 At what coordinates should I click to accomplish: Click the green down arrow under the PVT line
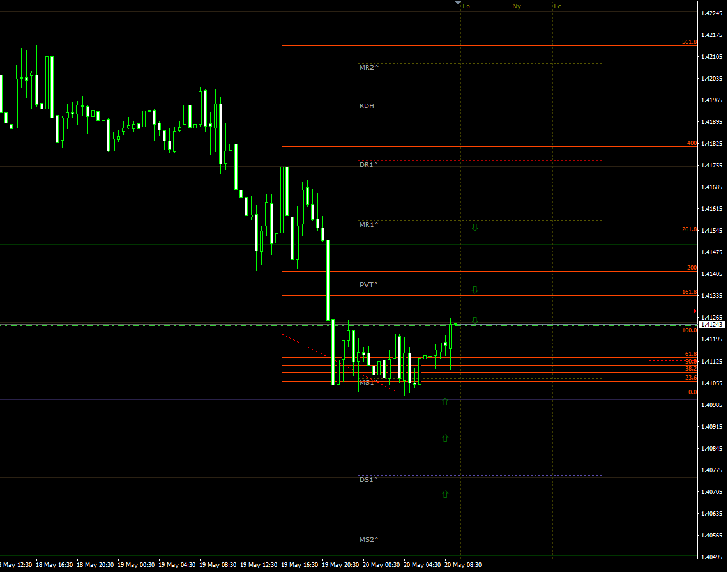coord(474,290)
